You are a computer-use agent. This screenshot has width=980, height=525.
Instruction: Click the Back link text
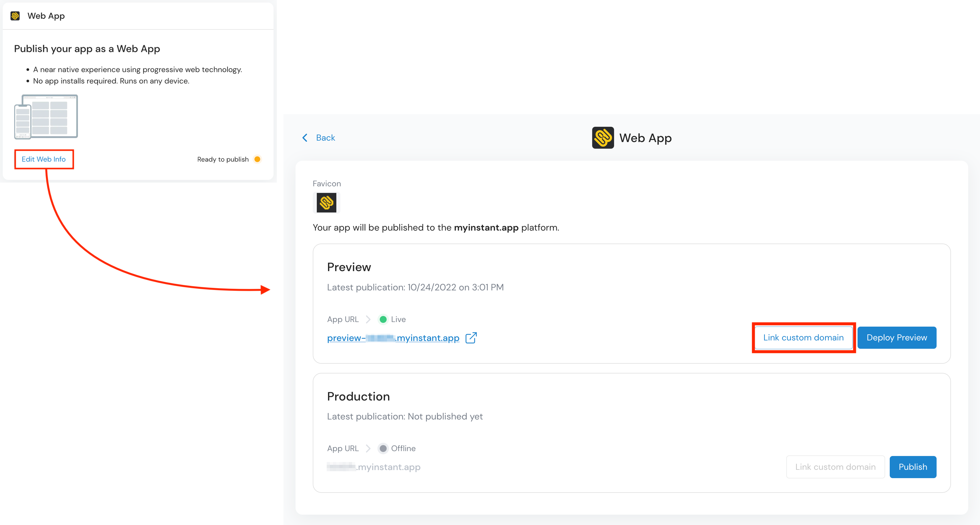pos(325,138)
